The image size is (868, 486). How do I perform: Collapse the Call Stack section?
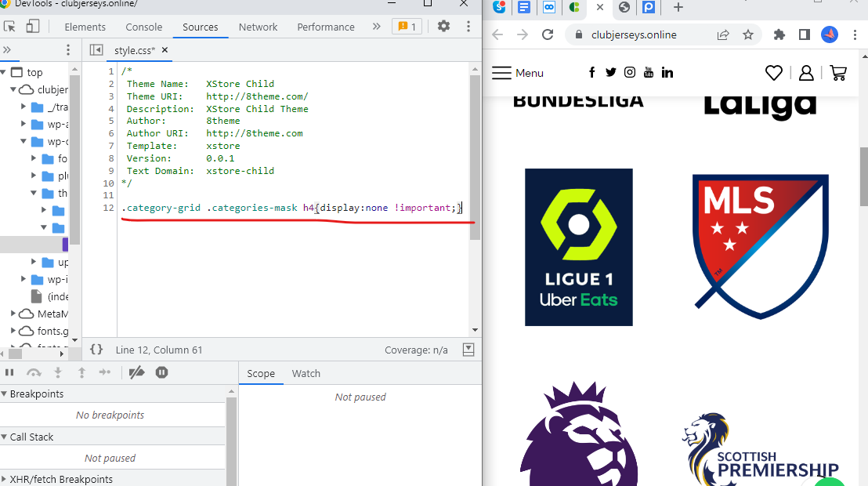(x=4, y=437)
